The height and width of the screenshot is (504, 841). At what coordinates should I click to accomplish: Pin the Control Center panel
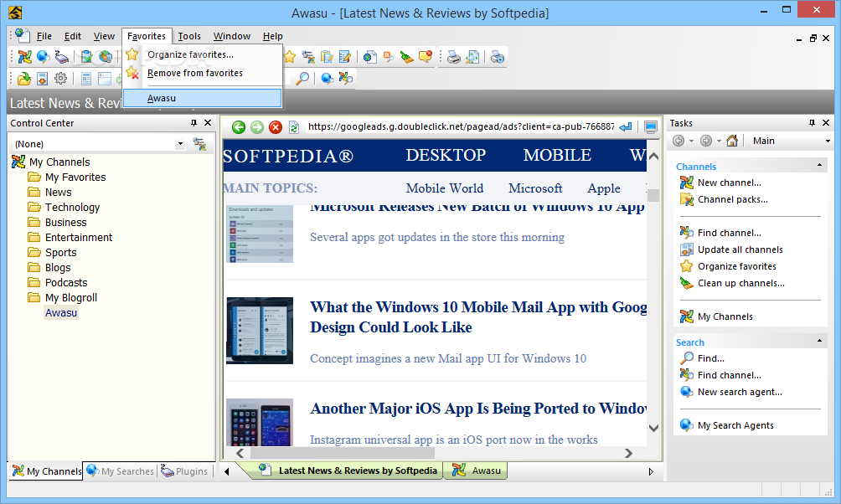(x=194, y=123)
